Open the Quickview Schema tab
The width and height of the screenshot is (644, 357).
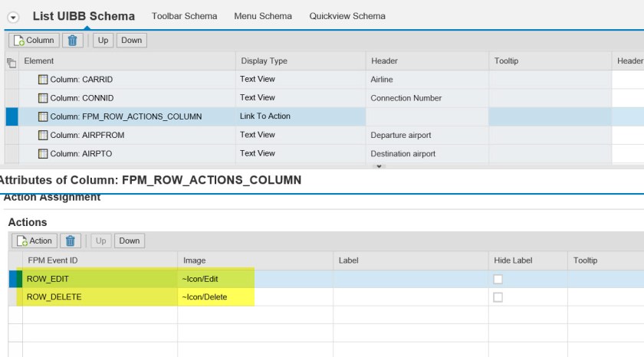347,16
